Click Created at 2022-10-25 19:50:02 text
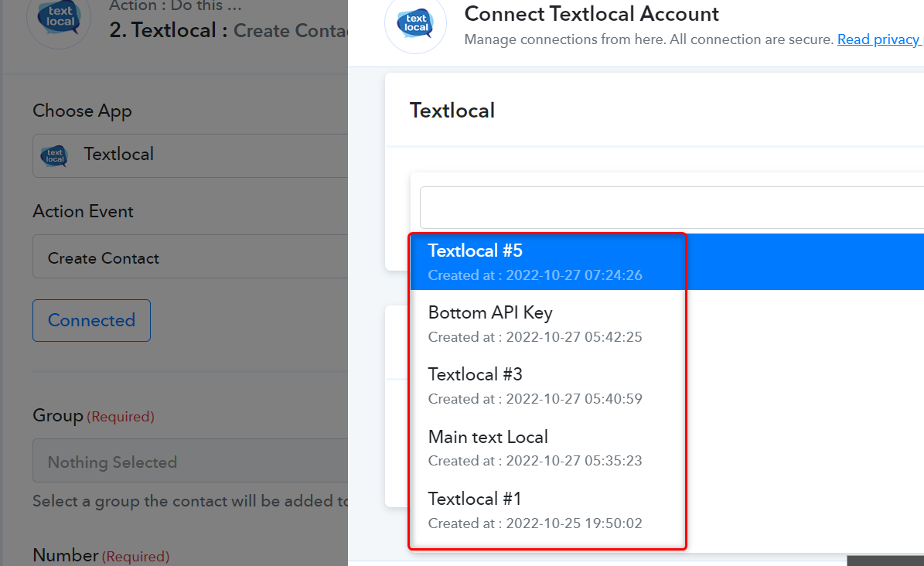 pyautogui.click(x=535, y=523)
